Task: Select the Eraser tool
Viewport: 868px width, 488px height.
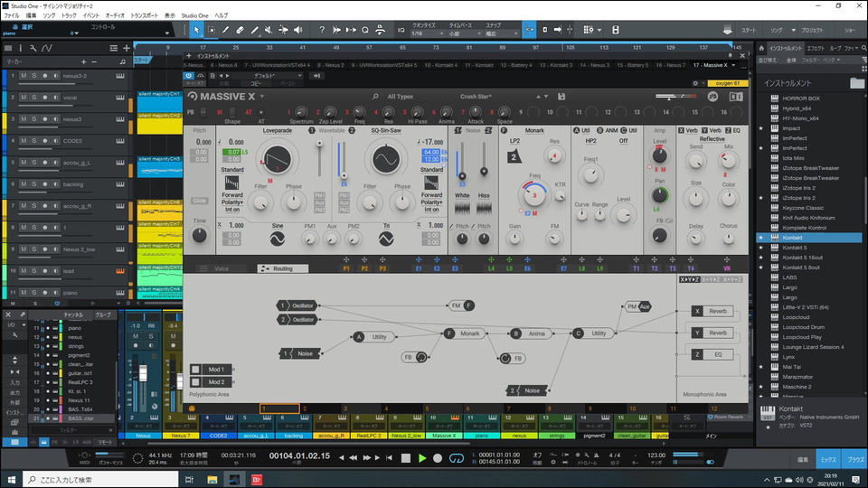Action: [x=240, y=30]
